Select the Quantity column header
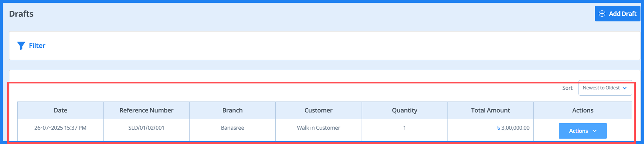This screenshot has height=144, width=644. [x=405, y=110]
